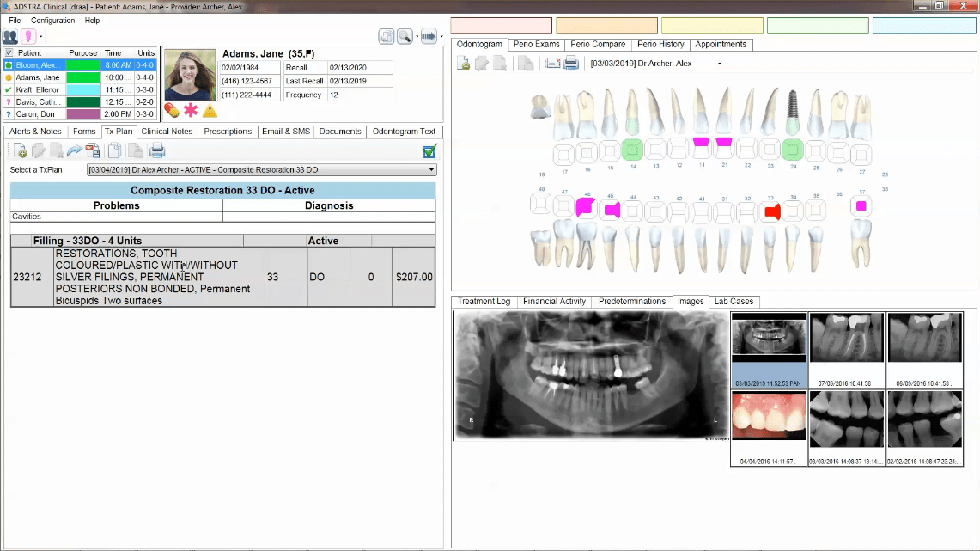Click the documents copy icon in top toolbar
Viewport: 980px width, 551px height.
(387, 36)
